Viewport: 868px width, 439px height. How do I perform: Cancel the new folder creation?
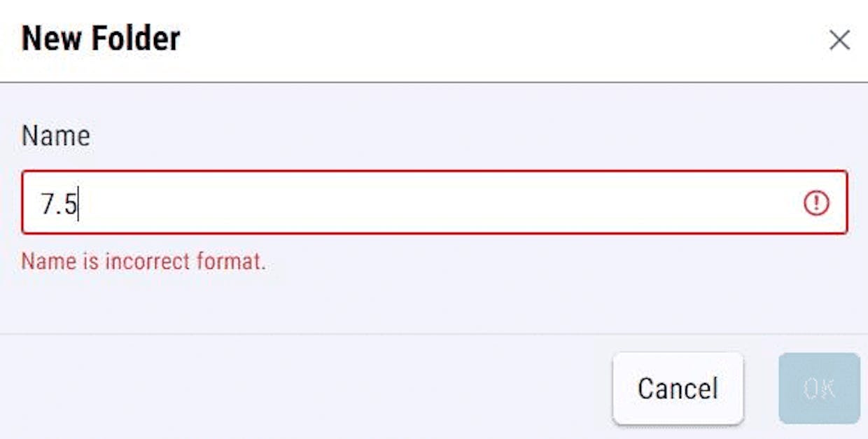tap(678, 389)
